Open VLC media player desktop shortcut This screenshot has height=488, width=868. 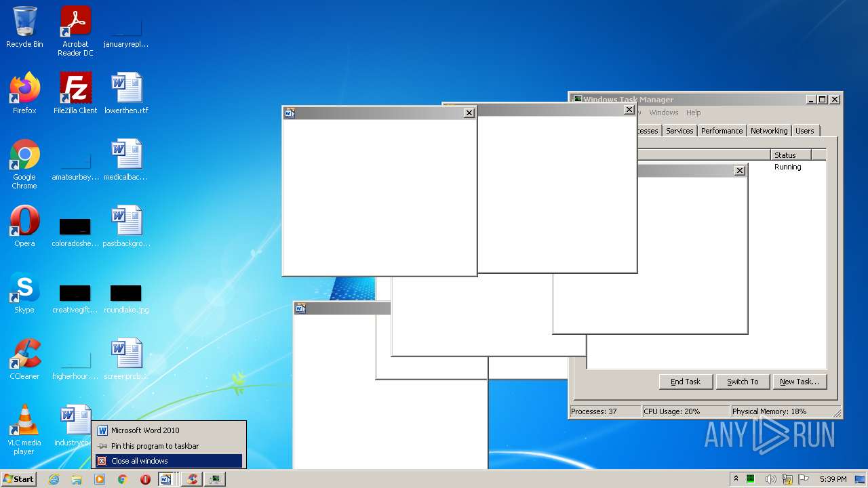point(24,430)
